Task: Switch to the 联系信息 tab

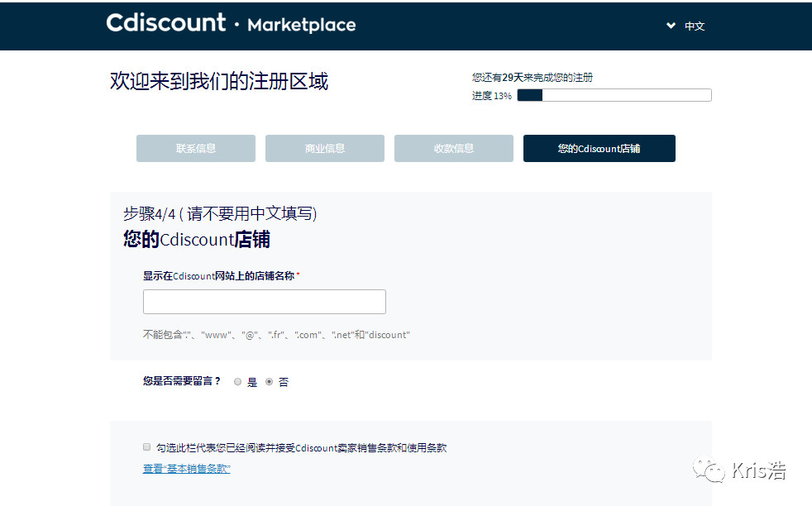Action: click(x=196, y=149)
